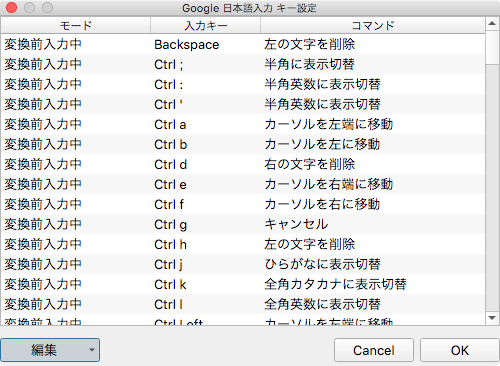The height and width of the screenshot is (366, 500).
Task: Click the vertical scrollbar thumb
Action: (492, 47)
